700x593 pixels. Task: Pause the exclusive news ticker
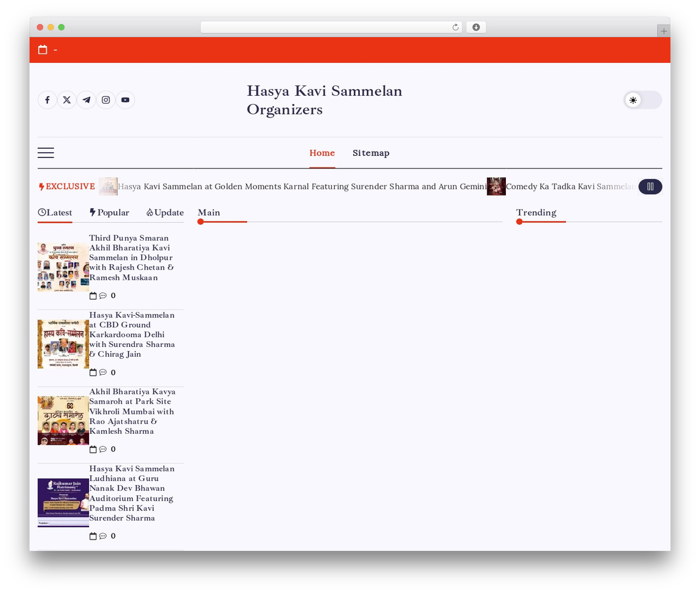click(650, 187)
